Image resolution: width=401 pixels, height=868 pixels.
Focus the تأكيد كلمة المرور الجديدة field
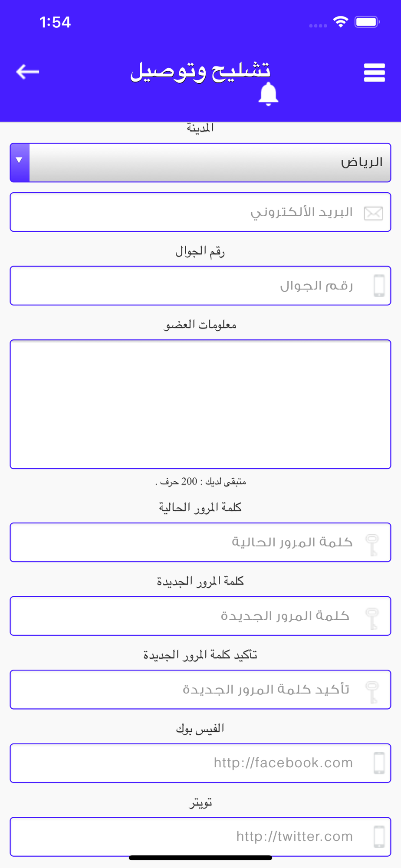pos(200,690)
